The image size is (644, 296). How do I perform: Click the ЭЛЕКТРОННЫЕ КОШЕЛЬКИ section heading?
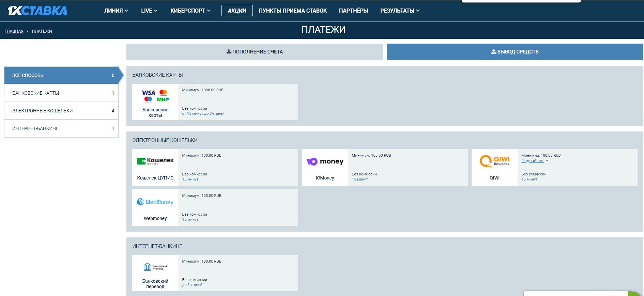click(x=165, y=140)
